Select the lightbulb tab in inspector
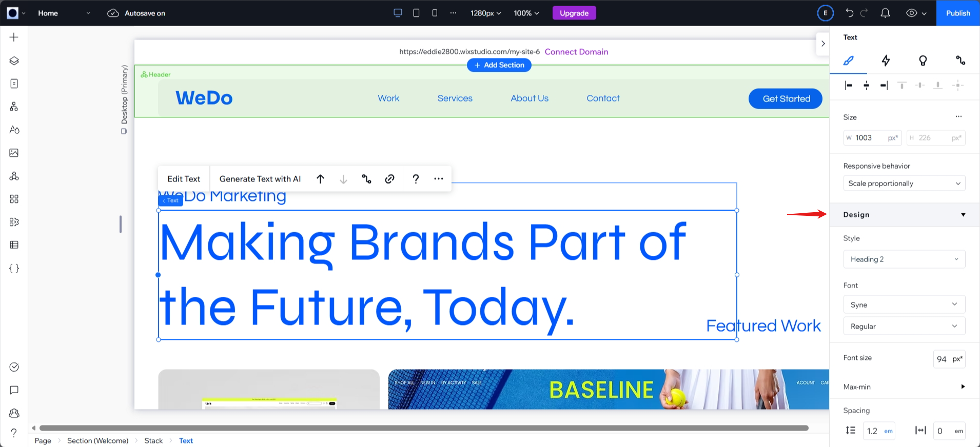 (x=923, y=60)
